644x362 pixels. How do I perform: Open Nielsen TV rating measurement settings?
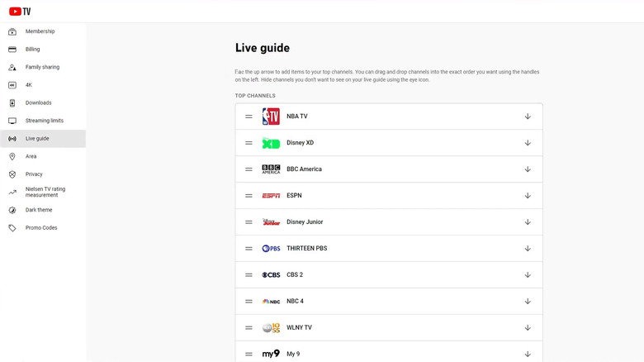tap(43, 192)
